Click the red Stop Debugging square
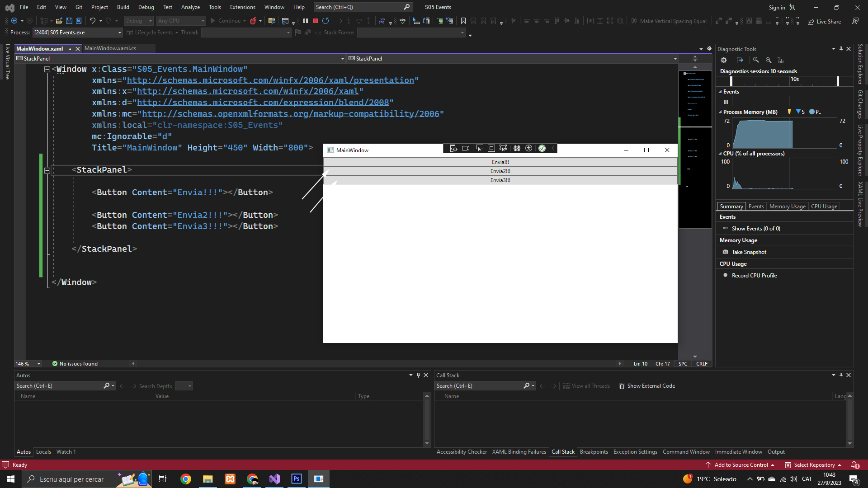This screenshot has height=488, width=868. 316,21
